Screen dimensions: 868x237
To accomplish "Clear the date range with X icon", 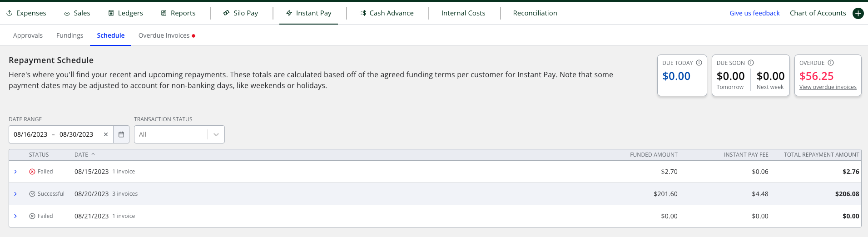I will tap(106, 134).
